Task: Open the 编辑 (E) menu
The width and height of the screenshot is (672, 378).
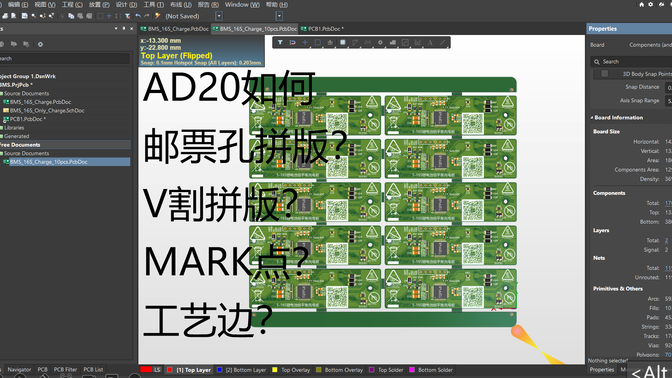Action: (18, 5)
